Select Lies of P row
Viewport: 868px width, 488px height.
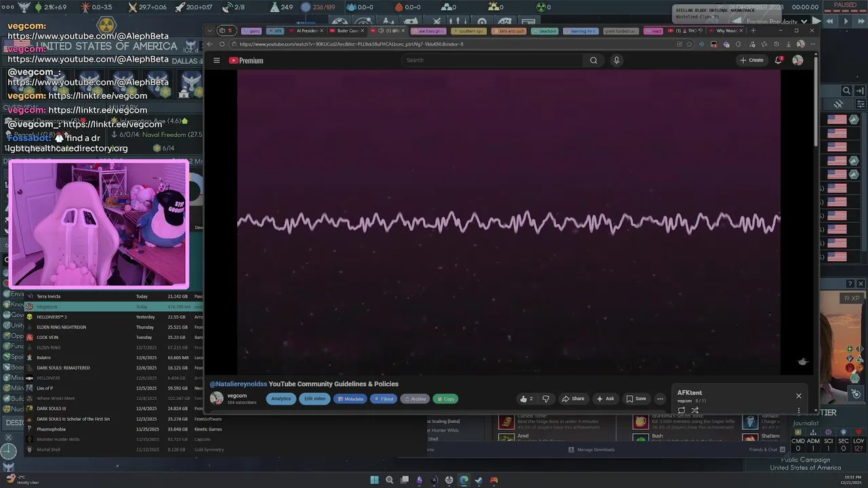coord(114,388)
